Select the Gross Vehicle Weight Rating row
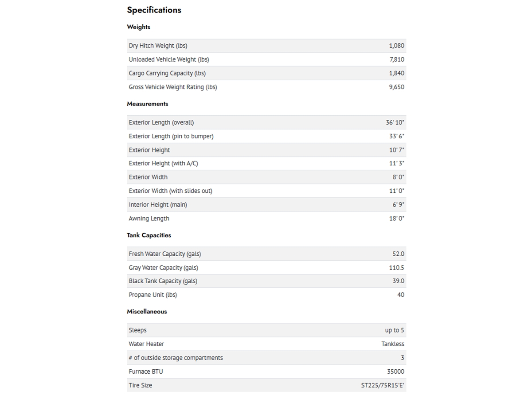Screen dimensions: 532x399 266,87
